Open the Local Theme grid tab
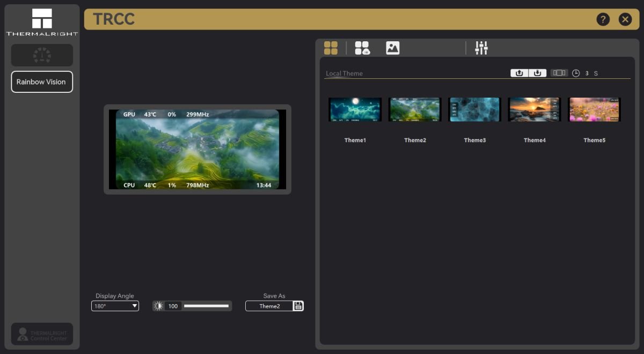The height and width of the screenshot is (354, 644). 331,48
